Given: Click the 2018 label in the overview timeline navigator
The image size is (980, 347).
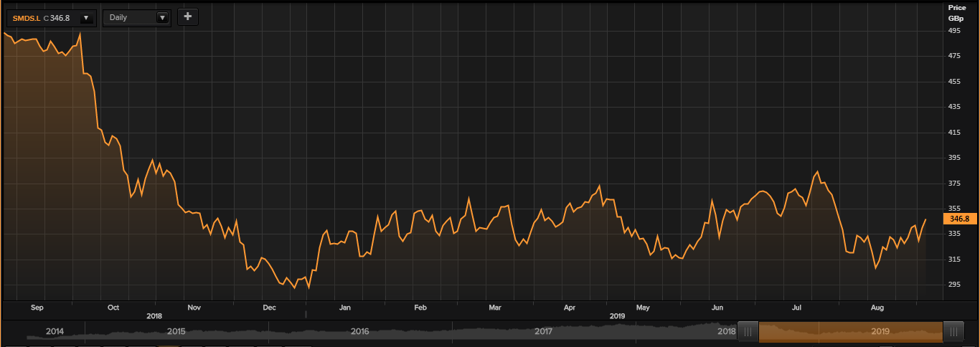Looking at the screenshot, I should (726, 332).
